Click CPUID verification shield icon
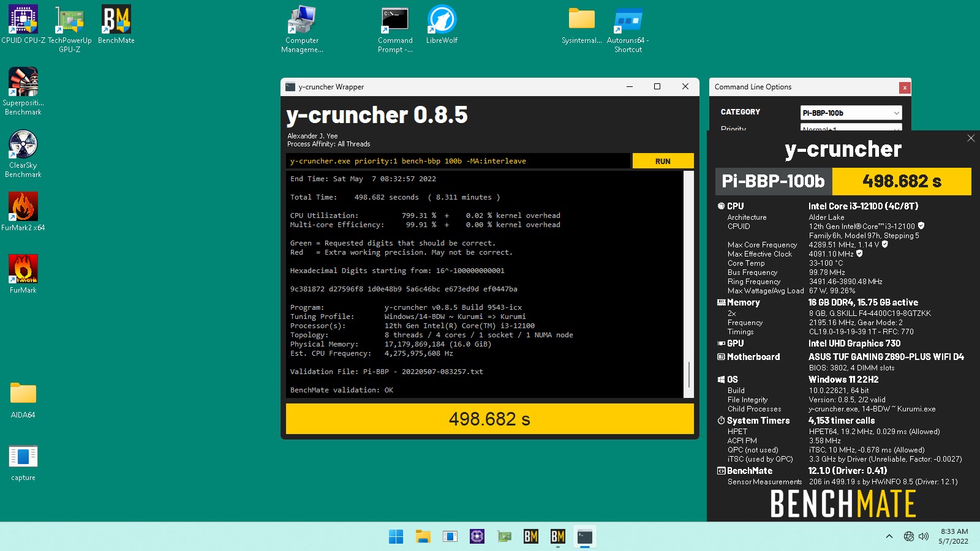The width and height of the screenshot is (980, 551). click(x=921, y=226)
